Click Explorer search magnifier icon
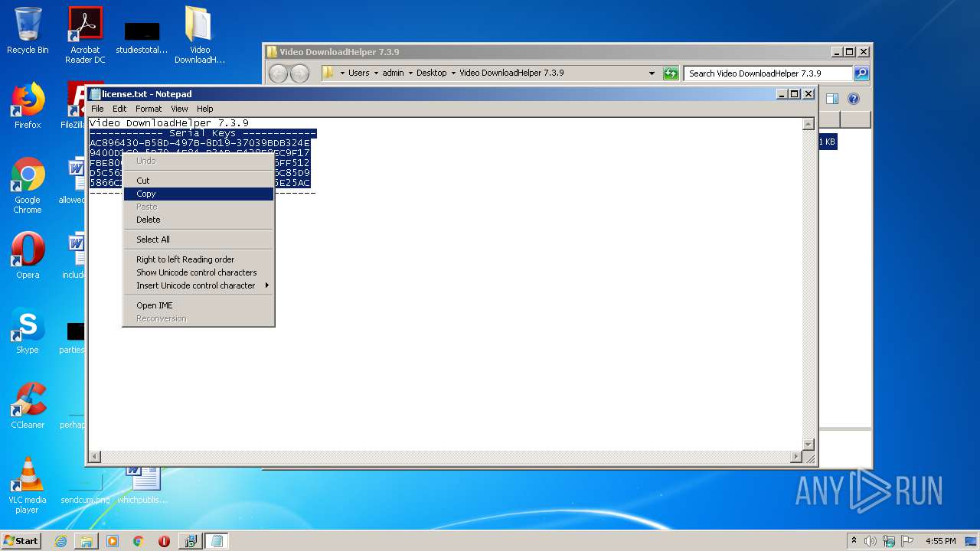 (x=861, y=73)
